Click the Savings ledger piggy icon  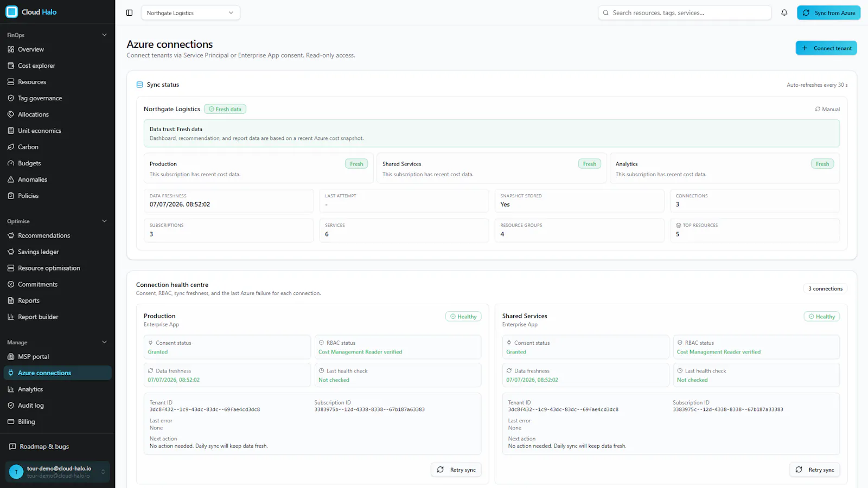click(x=11, y=252)
